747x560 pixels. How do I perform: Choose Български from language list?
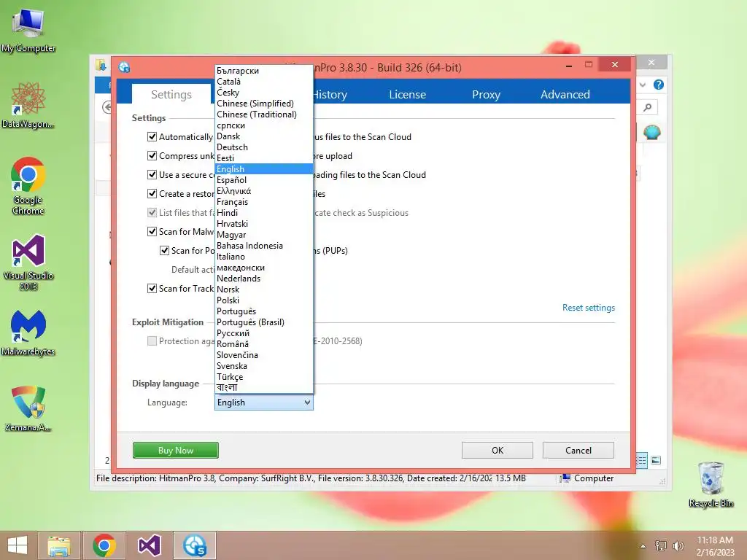(264, 71)
